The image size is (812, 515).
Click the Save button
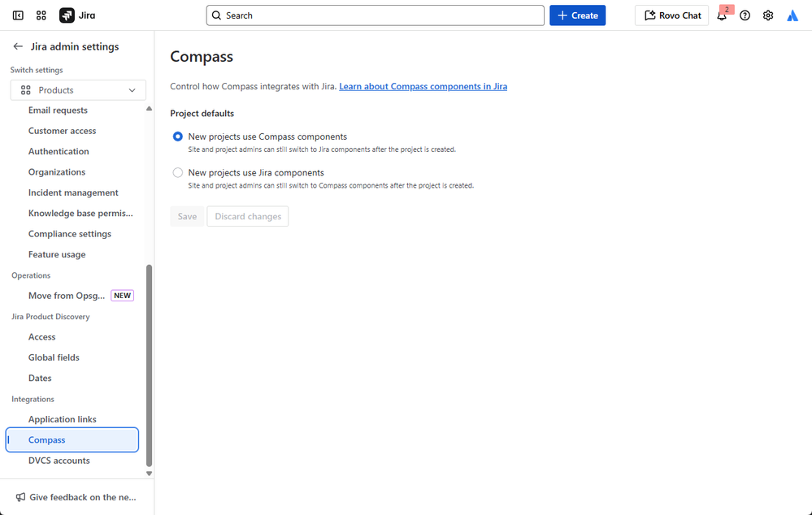187,216
